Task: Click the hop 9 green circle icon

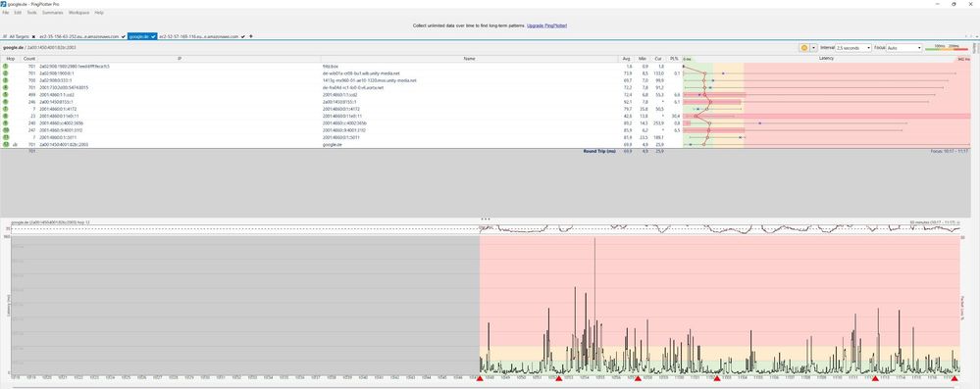Action: (6, 123)
